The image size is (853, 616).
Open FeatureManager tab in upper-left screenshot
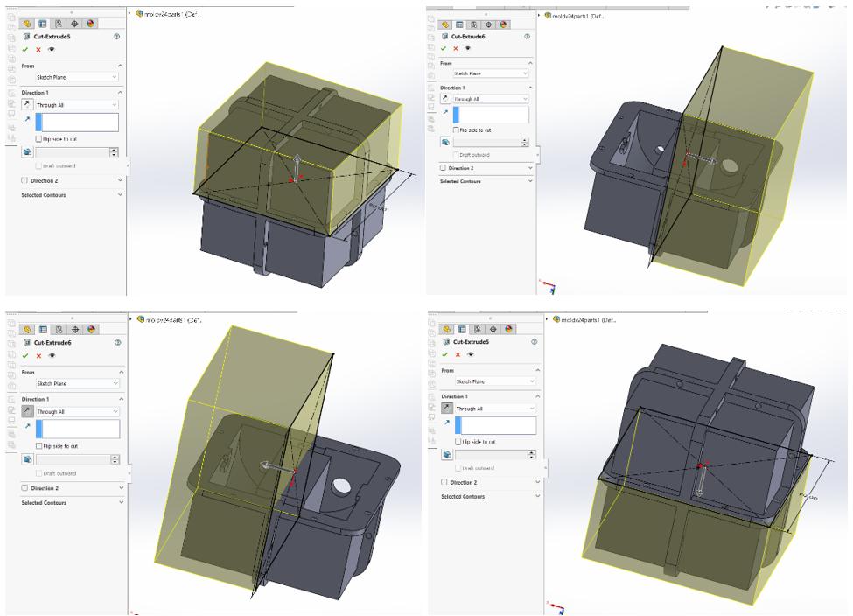pyautogui.click(x=27, y=24)
